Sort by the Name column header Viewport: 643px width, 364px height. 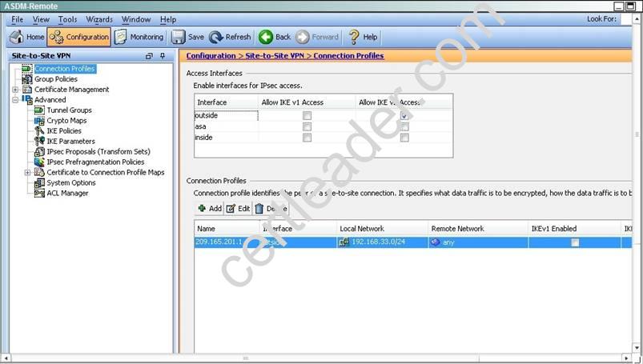pos(227,229)
